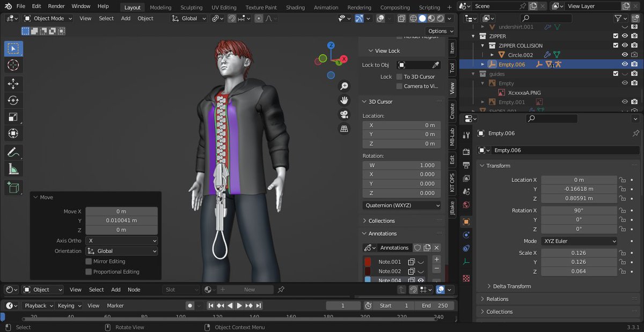Select solid viewport shading mode
This screenshot has width=644, height=332.
click(422, 18)
